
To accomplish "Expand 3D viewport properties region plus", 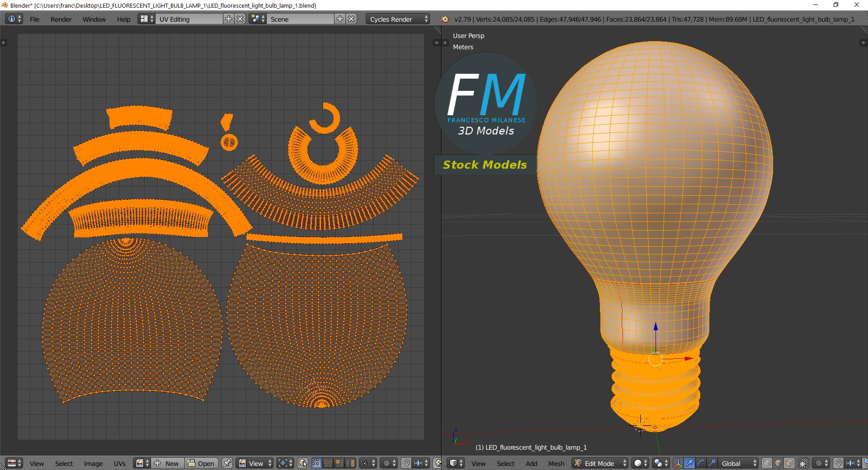I will coord(863,42).
